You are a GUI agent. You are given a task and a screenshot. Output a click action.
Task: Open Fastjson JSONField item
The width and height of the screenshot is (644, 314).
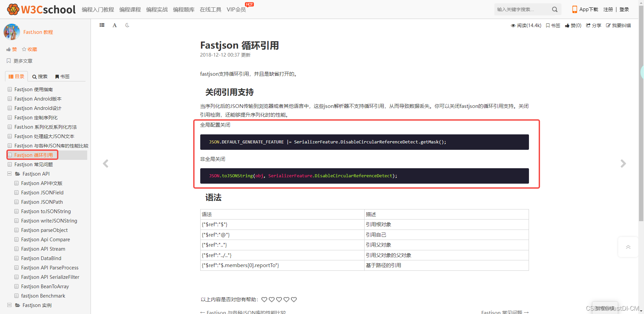click(42, 193)
